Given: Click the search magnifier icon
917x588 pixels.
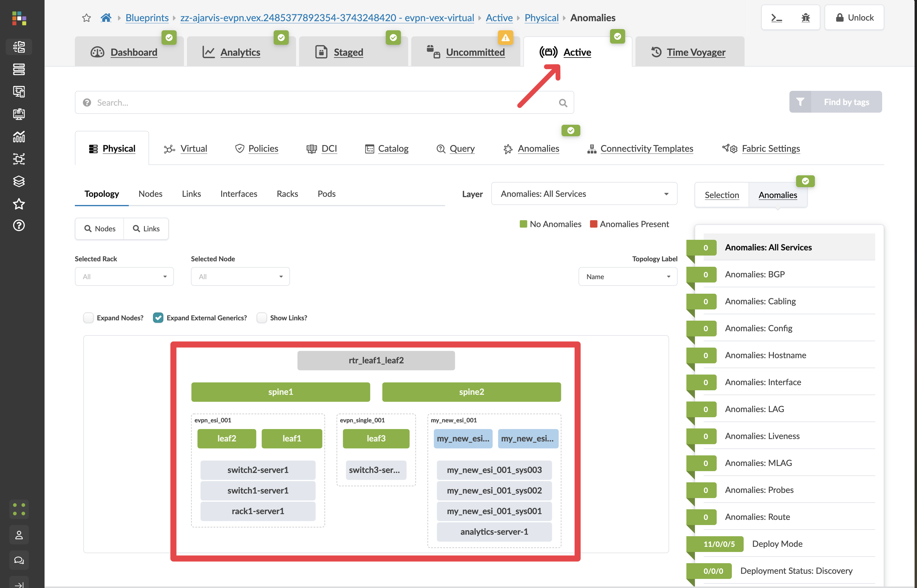Looking at the screenshot, I should pyautogui.click(x=563, y=103).
